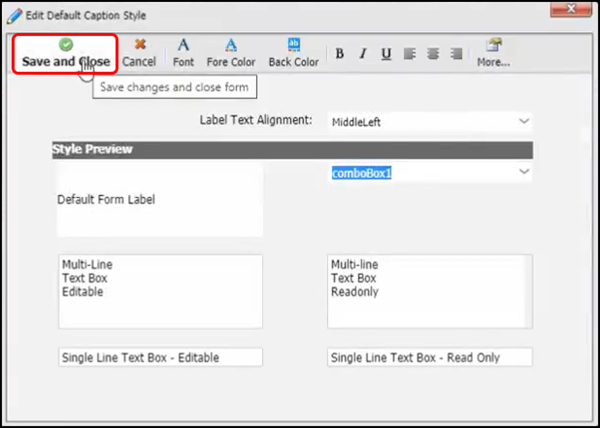Cancel the caption style edits
Screen dimensions: 600x428
coord(139,53)
